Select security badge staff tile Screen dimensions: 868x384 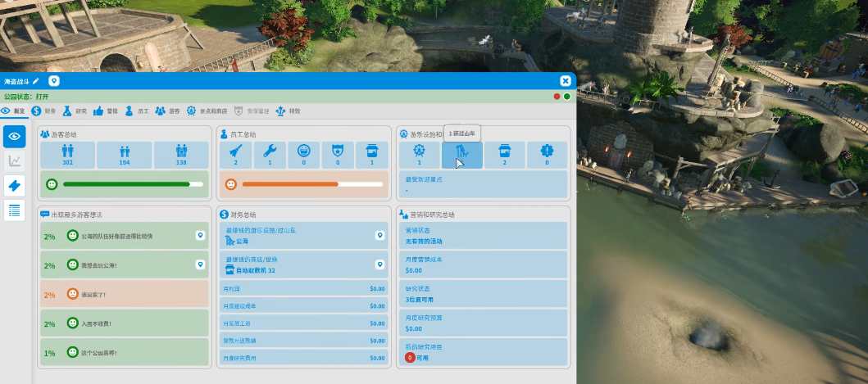point(338,155)
